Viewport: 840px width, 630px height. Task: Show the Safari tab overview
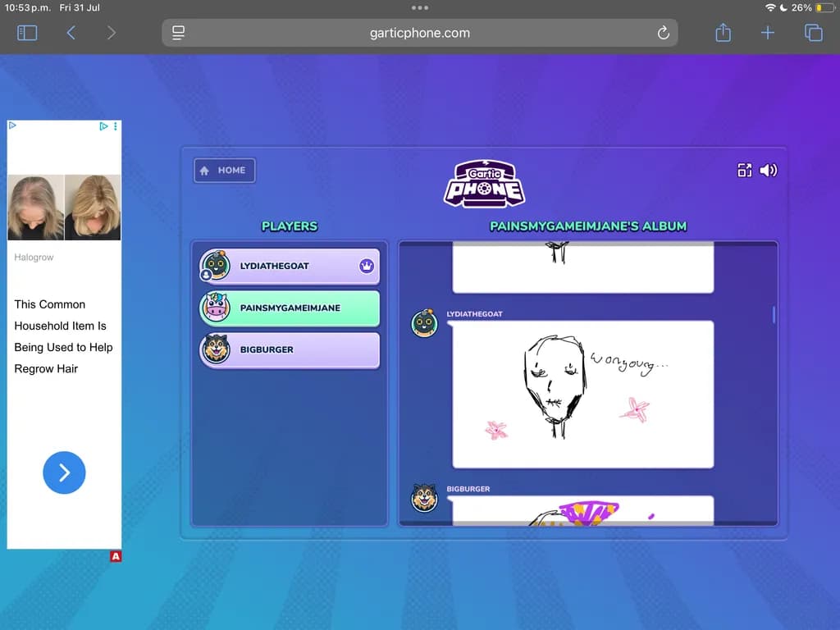813,33
